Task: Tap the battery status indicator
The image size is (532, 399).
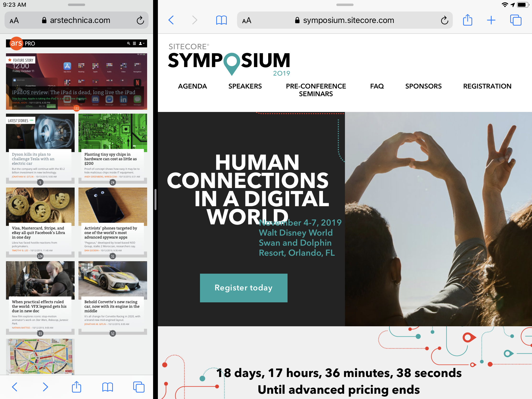Action: click(523, 5)
